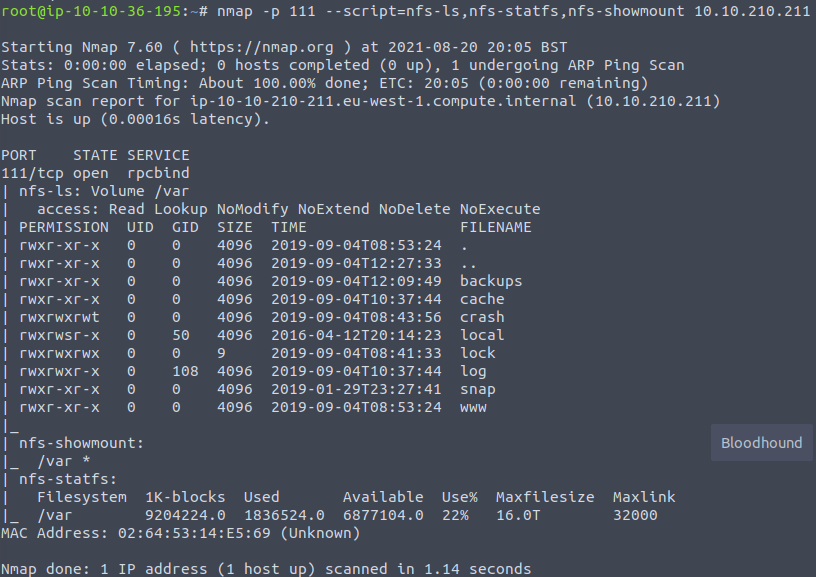Select the rwxrwxrwt permission string
The height and width of the screenshot is (577, 816).
pyautogui.click(x=59, y=317)
